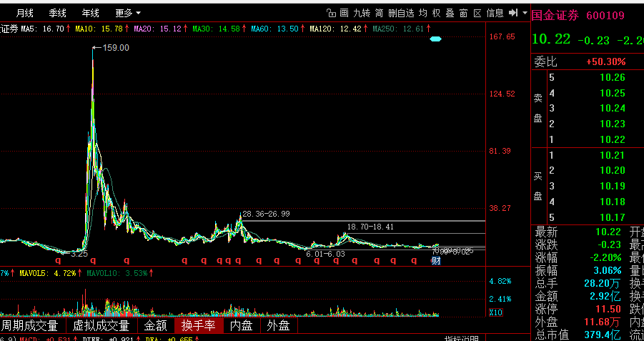Screen dimensions: 644x341
Task: Click the 167.65 price axis value
Action: [502, 37]
